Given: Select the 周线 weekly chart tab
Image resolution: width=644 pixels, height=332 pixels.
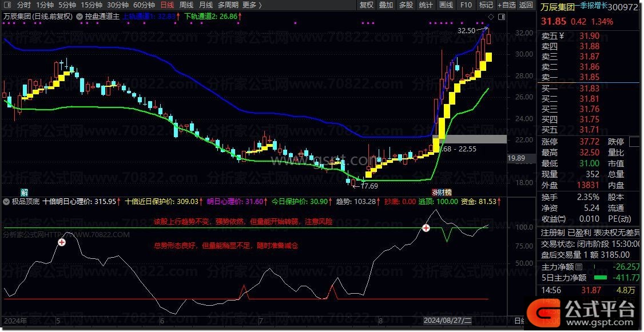Looking at the screenshot, I should [186, 5].
